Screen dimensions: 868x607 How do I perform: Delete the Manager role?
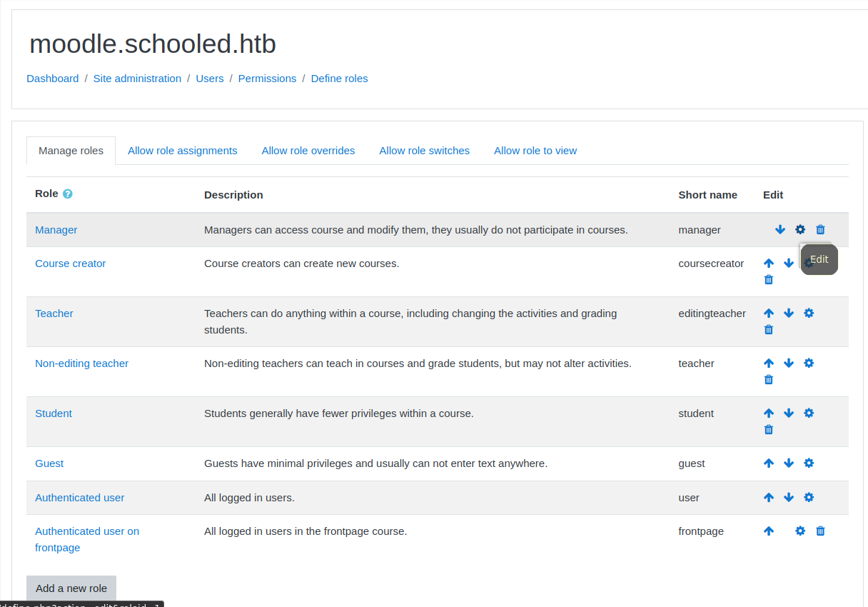(x=820, y=230)
